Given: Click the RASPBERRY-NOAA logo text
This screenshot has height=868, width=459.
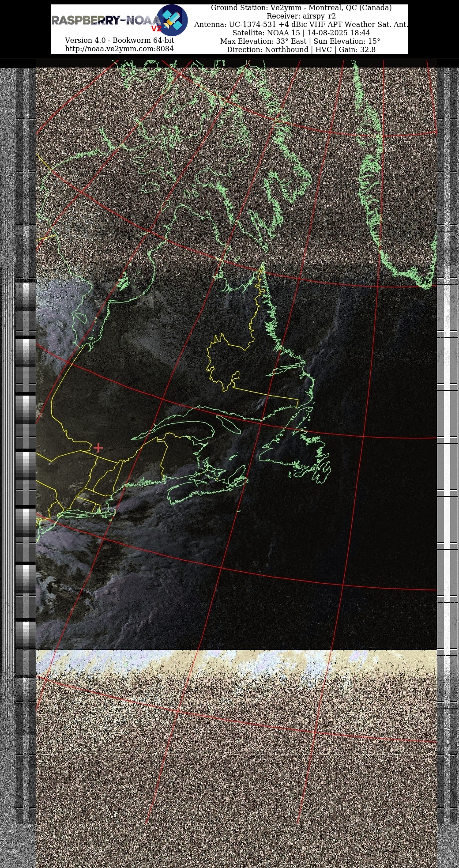Looking at the screenshot, I should click(106, 21).
